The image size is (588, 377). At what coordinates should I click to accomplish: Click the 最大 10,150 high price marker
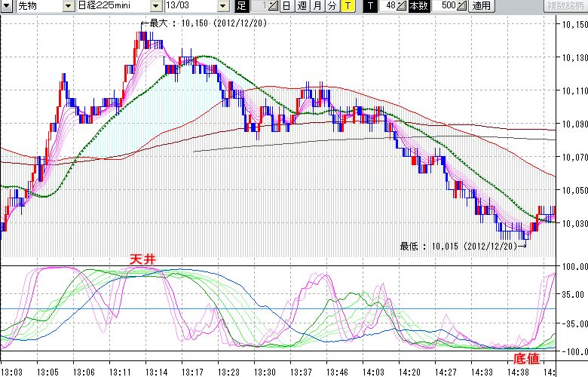pos(204,23)
